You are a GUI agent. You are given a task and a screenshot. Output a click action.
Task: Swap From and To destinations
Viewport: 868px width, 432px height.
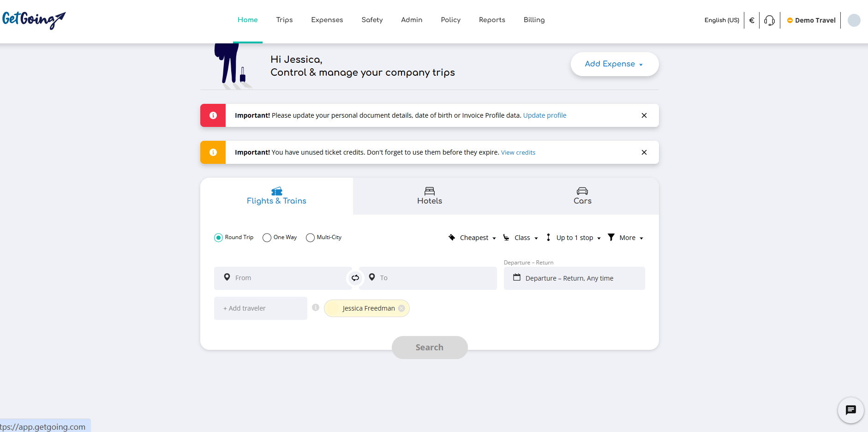(x=355, y=278)
